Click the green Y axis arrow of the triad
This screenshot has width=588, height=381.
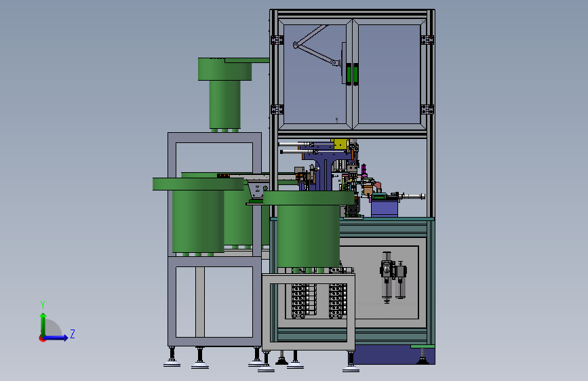[43, 324]
